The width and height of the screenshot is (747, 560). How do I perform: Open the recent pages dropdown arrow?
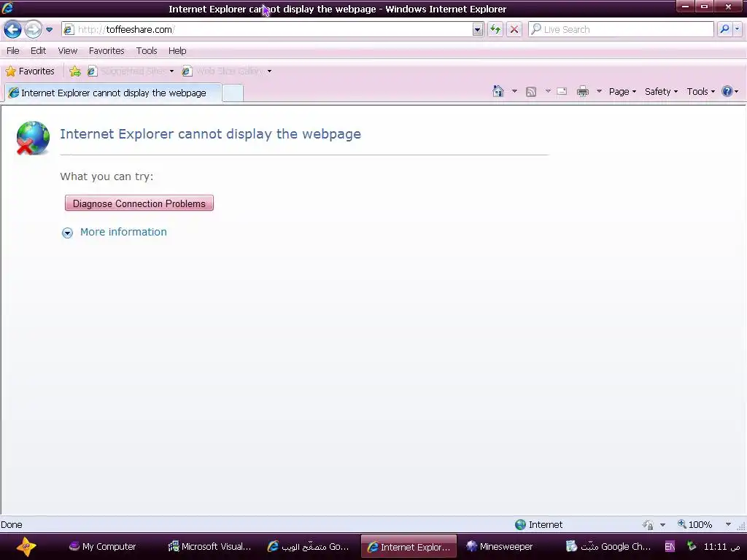[x=49, y=29]
